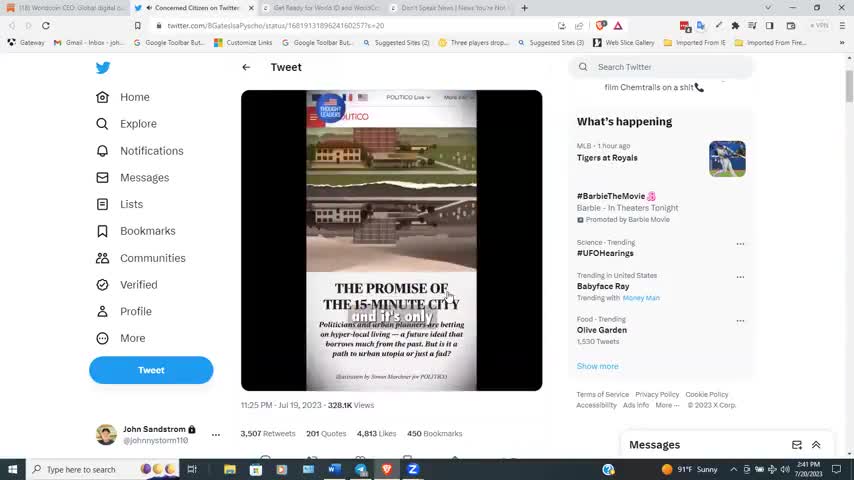Expand the footer More menu
This screenshot has height=480, width=854.
(x=667, y=405)
